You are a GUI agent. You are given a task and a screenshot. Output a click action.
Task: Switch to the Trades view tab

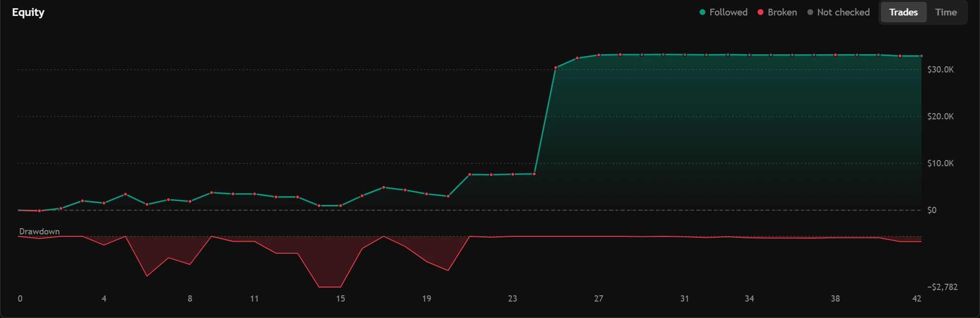tap(903, 12)
